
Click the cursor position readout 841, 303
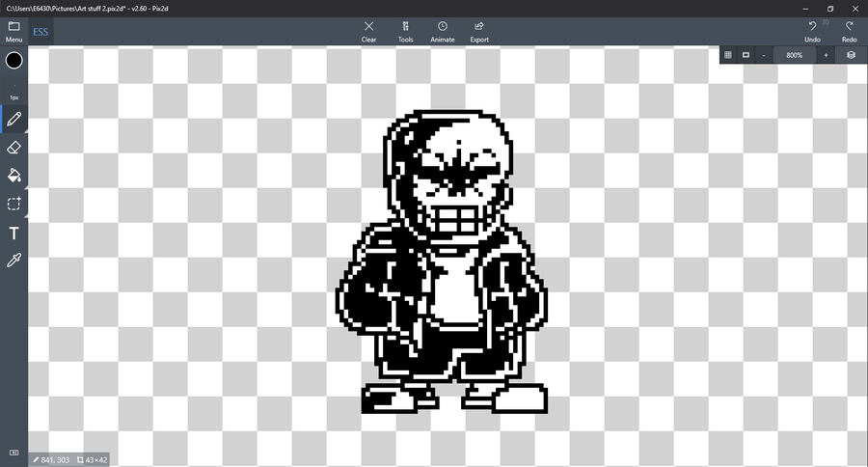pos(51,460)
